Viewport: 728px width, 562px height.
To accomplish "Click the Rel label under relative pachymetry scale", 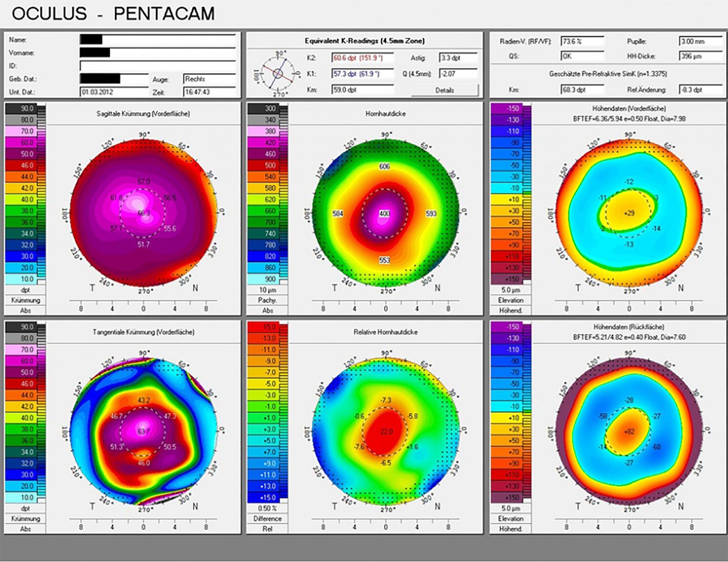I will coord(267,529).
